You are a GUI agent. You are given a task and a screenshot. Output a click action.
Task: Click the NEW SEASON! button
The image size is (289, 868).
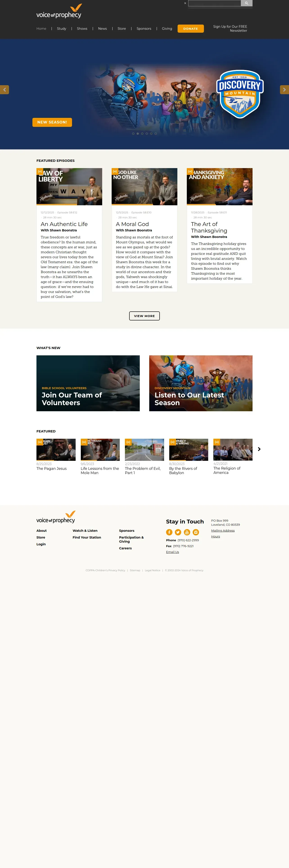[52, 122]
